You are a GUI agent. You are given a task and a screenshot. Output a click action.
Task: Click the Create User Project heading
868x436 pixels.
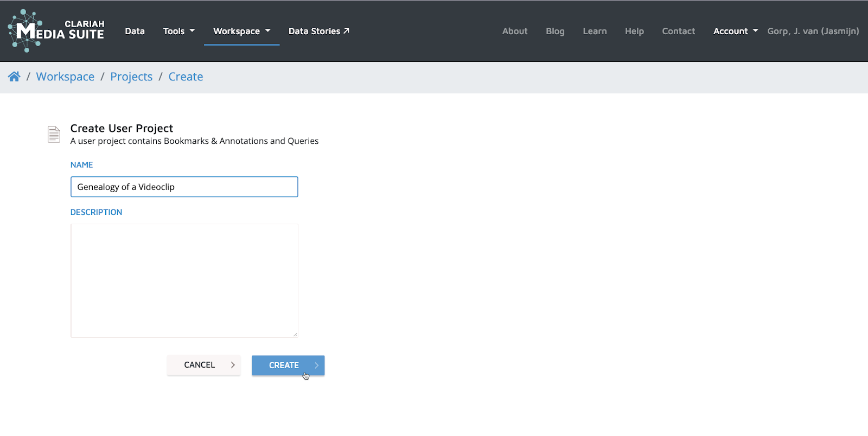coord(122,128)
